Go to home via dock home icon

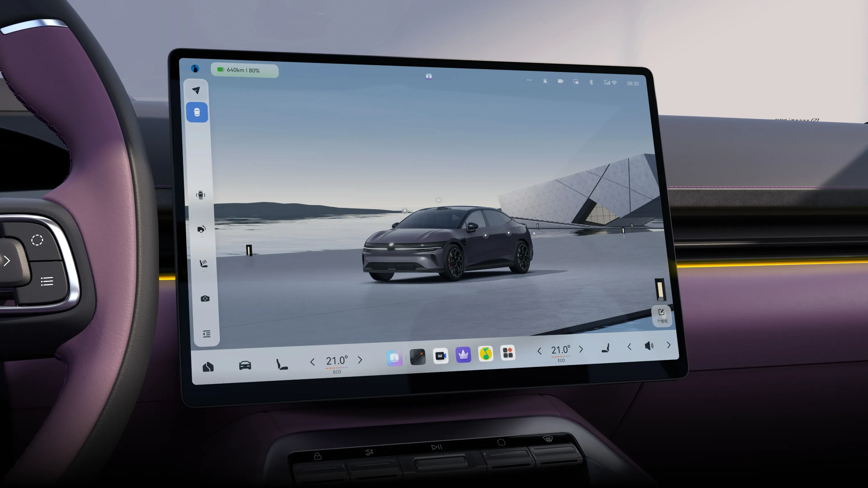coord(208,367)
